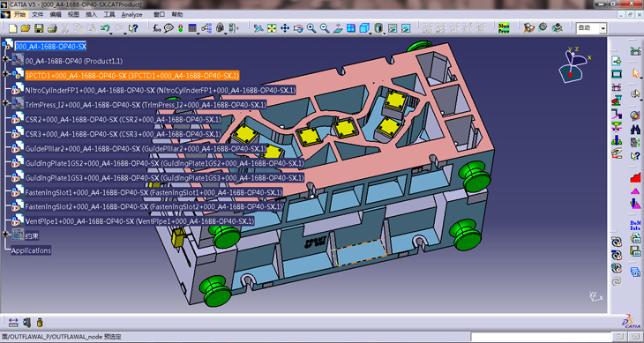Click the Formula (f(x)) toolbar icon
Image resolution: width=644 pixels, height=343 pixels.
(156, 28)
